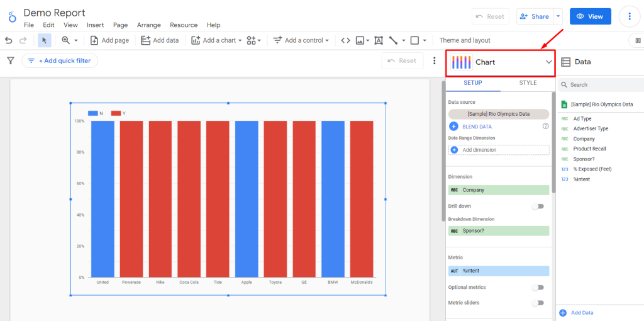Switch to View mode
This screenshot has width=644, height=321.
[590, 16]
